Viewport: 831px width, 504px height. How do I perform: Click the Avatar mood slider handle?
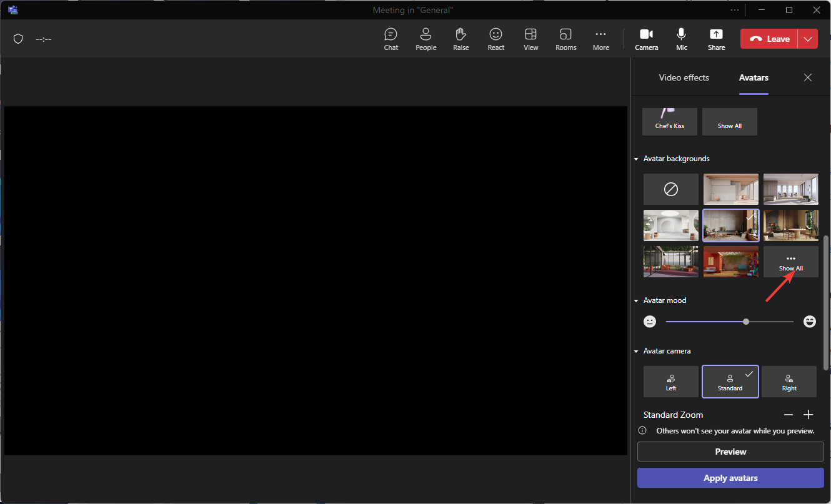coord(746,322)
